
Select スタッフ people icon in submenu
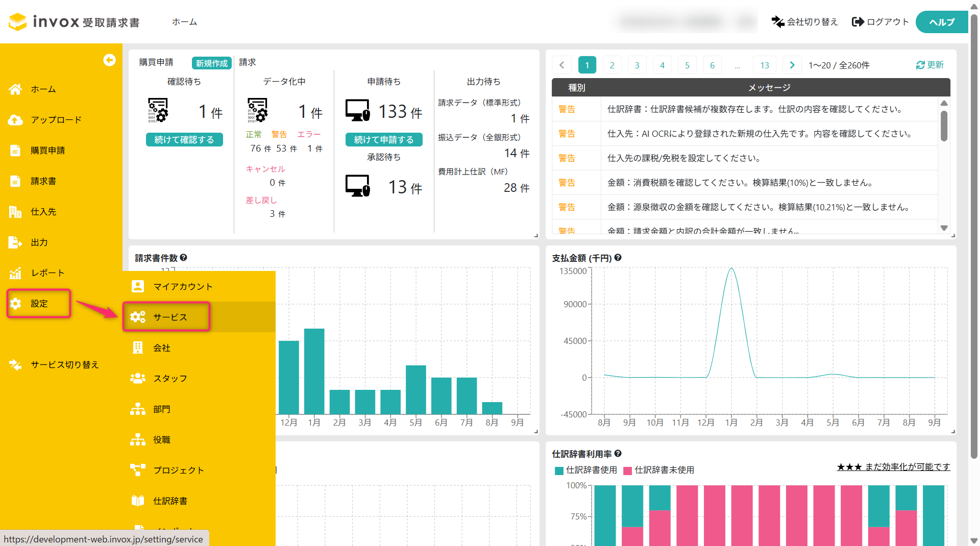[x=138, y=378]
